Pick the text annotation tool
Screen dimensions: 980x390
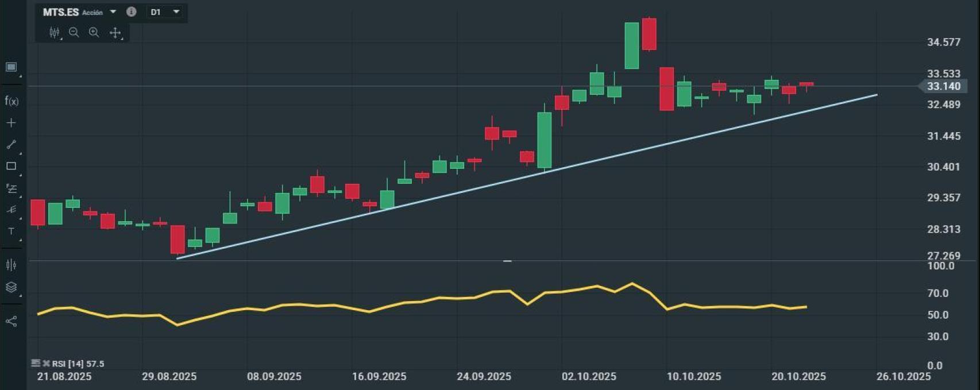pyautogui.click(x=11, y=231)
